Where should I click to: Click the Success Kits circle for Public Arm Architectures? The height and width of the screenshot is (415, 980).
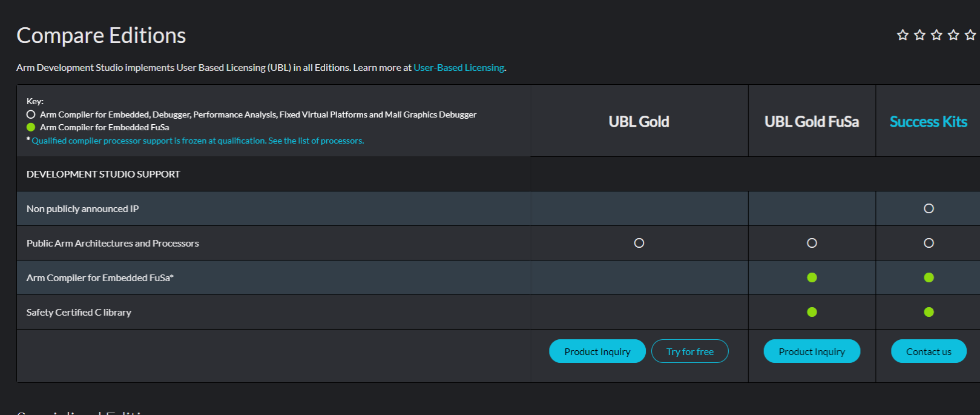point(929,243)
